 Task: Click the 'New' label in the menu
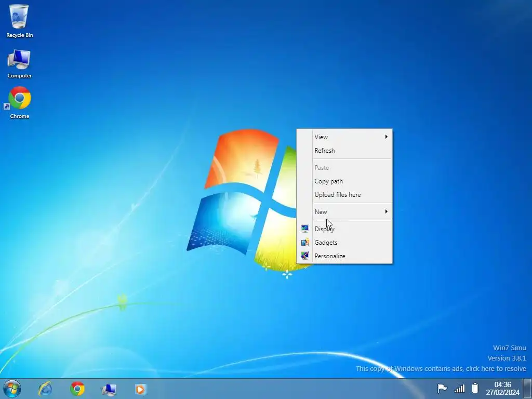click(x=321, y=212)
